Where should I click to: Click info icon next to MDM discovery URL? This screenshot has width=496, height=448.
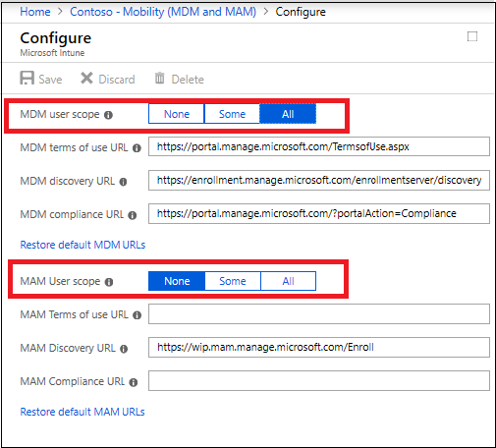click(x=123, y=182)
